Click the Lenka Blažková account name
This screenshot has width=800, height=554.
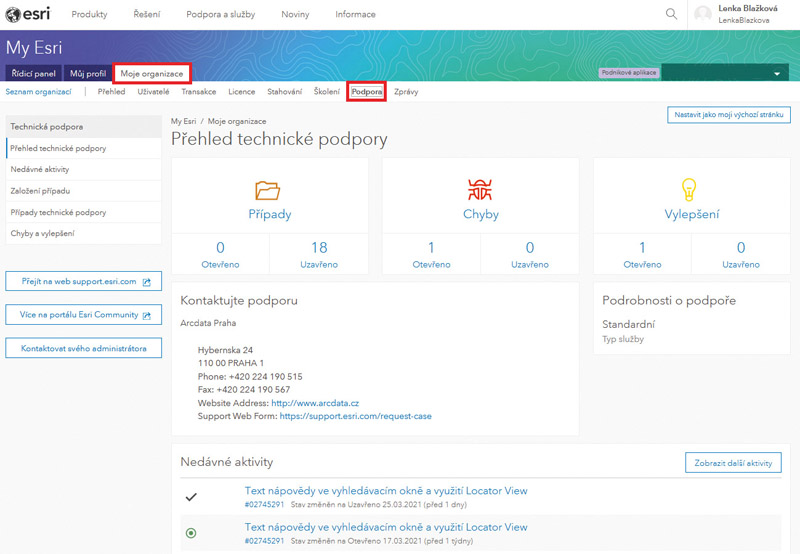(x=747, y=9)
